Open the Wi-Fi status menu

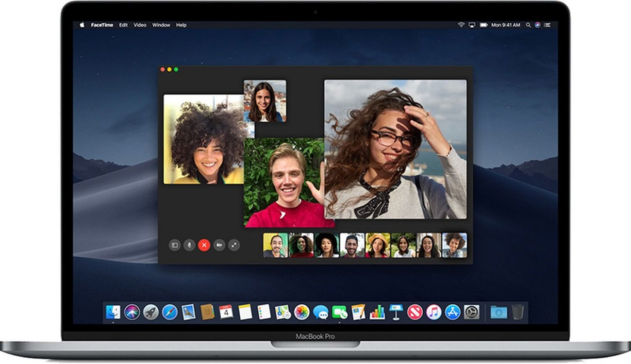click(461, 24)
